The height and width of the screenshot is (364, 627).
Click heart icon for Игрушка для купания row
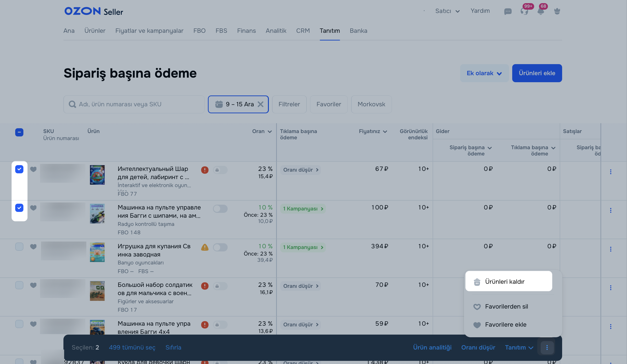[33, 246]
